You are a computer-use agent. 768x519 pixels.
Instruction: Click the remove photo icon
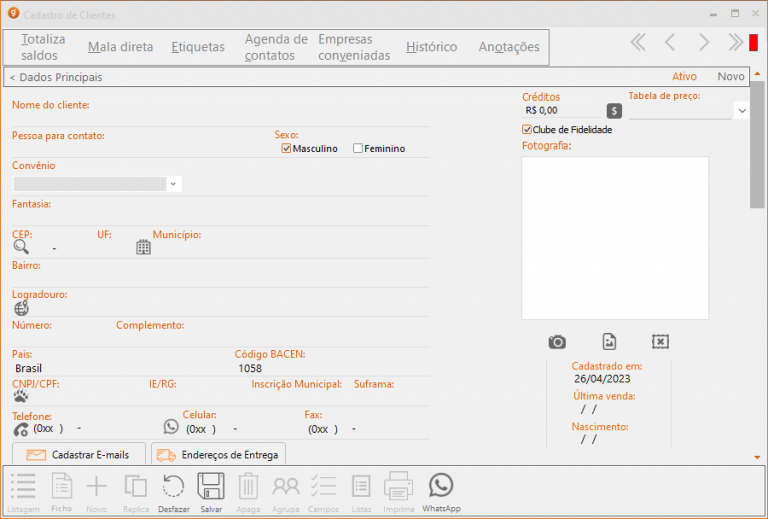point(660,342)
